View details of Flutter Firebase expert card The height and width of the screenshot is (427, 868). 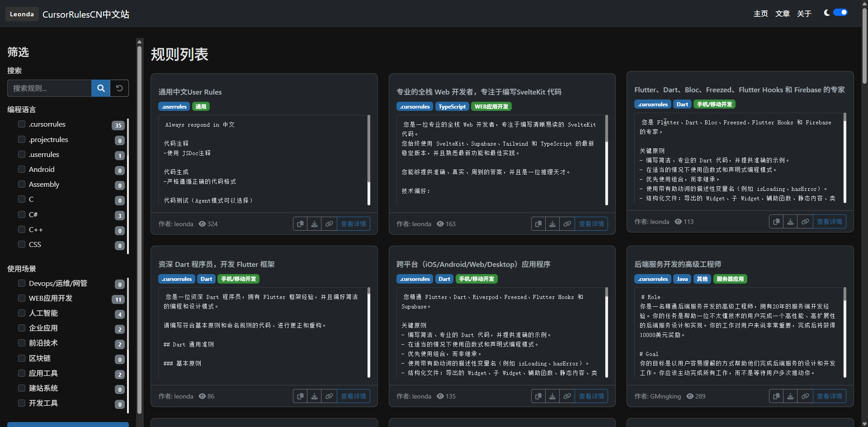(830, 222)
